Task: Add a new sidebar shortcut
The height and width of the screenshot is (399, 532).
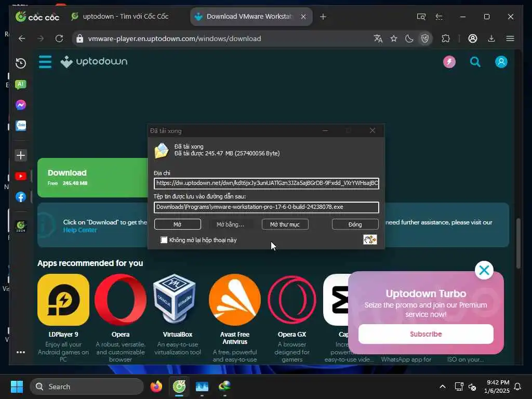Action: 21,155
